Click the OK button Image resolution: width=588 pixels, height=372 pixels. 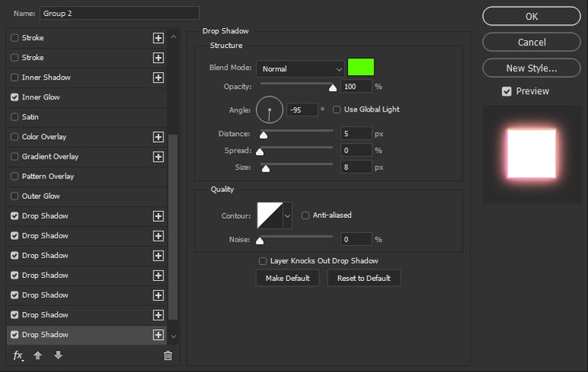[531, 17]
